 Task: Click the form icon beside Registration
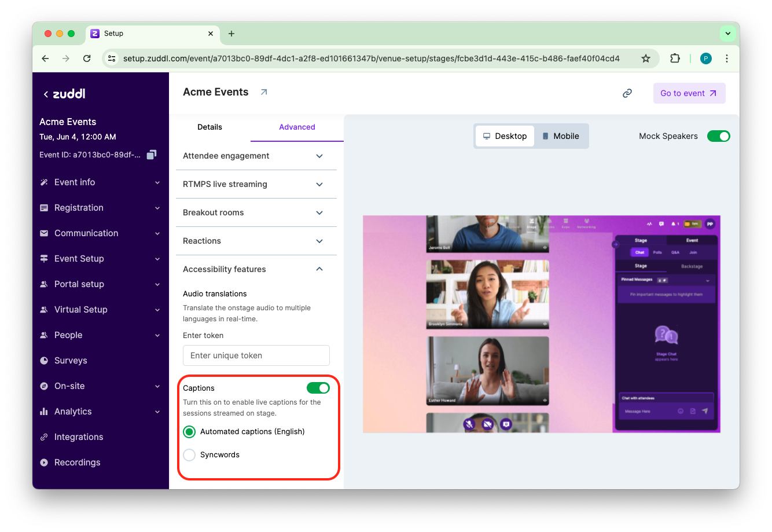pyautogui.click(x=44, y=208)
